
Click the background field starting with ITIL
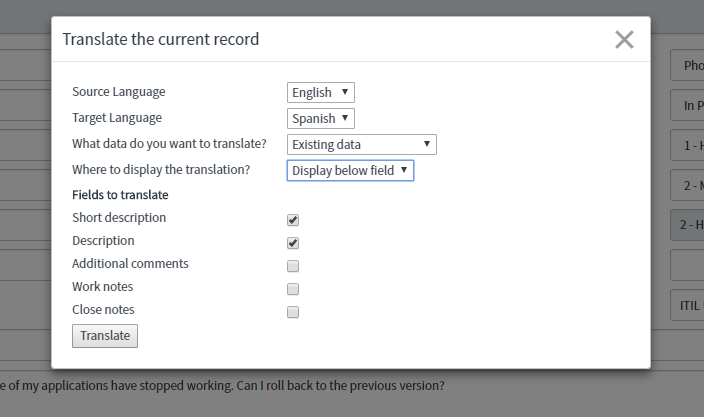688,305
